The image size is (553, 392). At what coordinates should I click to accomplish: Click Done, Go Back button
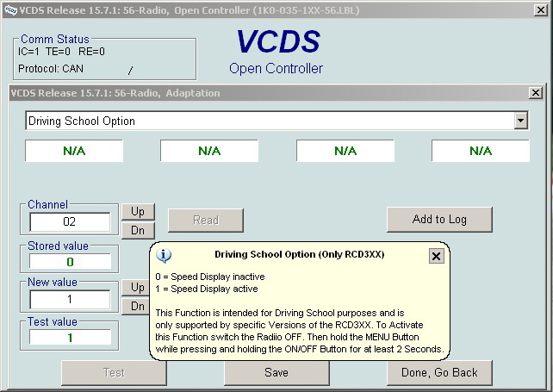coord(439,372)
